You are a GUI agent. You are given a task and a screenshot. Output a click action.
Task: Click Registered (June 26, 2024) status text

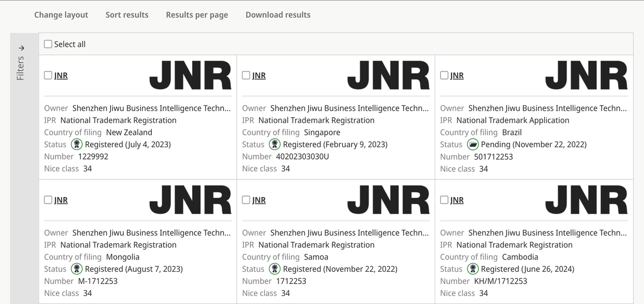click(x=528, y=269)
